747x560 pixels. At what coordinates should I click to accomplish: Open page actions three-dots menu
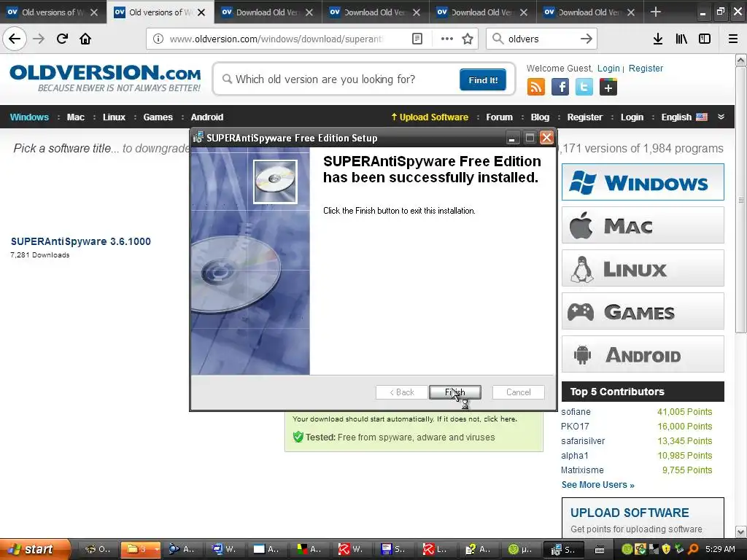pos(446,39)
